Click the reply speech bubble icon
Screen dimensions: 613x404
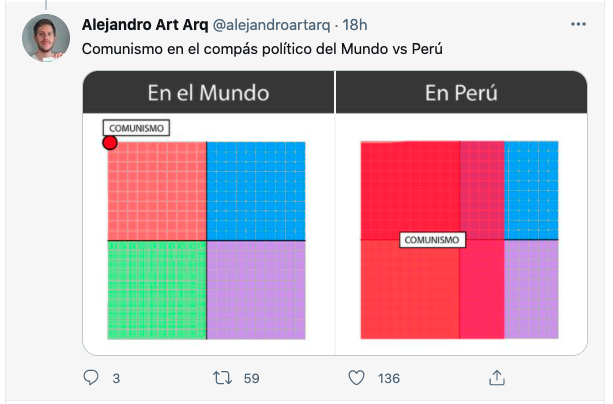point(91,378)
